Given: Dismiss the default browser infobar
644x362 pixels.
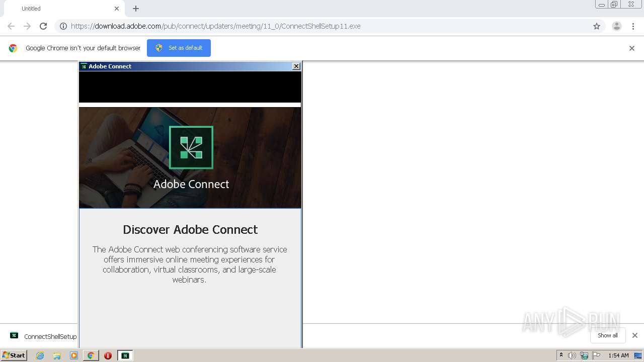Looking at the screenshot, I should (632, 48).
